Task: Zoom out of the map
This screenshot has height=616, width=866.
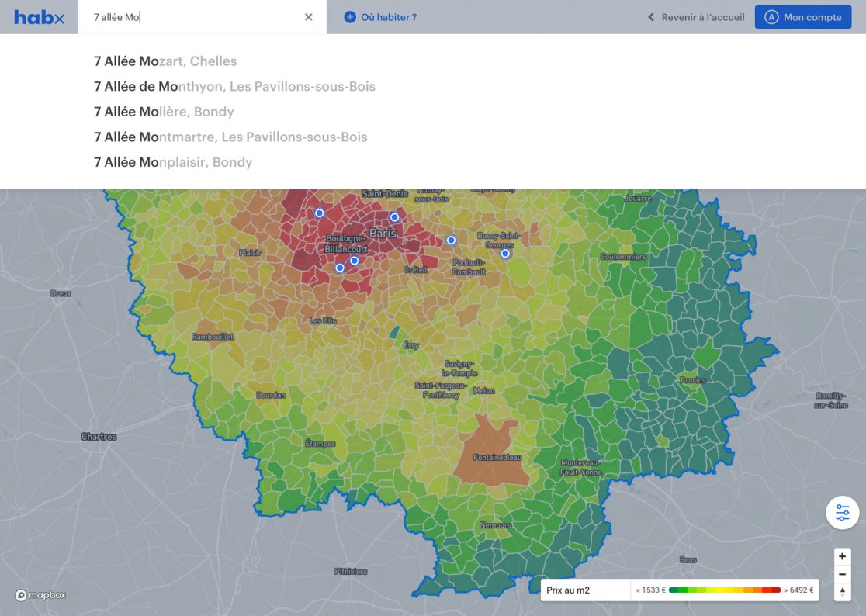Action: point(842,574)
